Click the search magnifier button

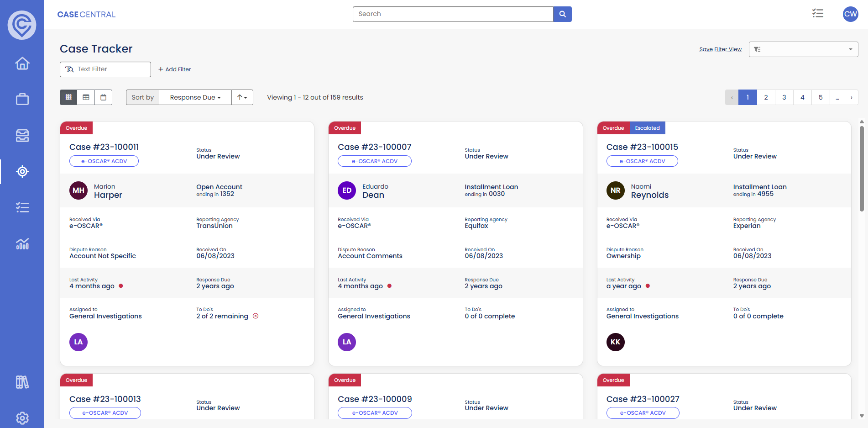tap(562, 14)
